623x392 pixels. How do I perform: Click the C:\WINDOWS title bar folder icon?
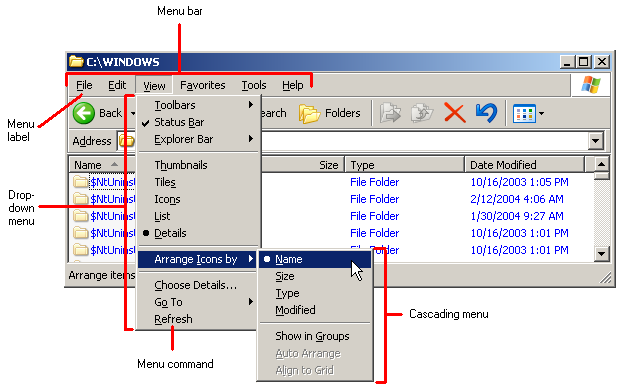76,62
